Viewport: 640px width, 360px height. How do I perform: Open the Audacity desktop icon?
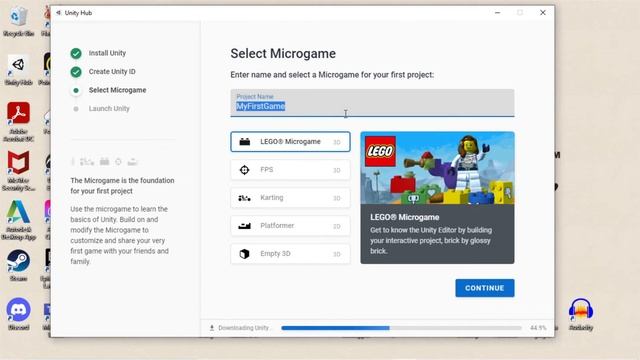tap(580, 314)
